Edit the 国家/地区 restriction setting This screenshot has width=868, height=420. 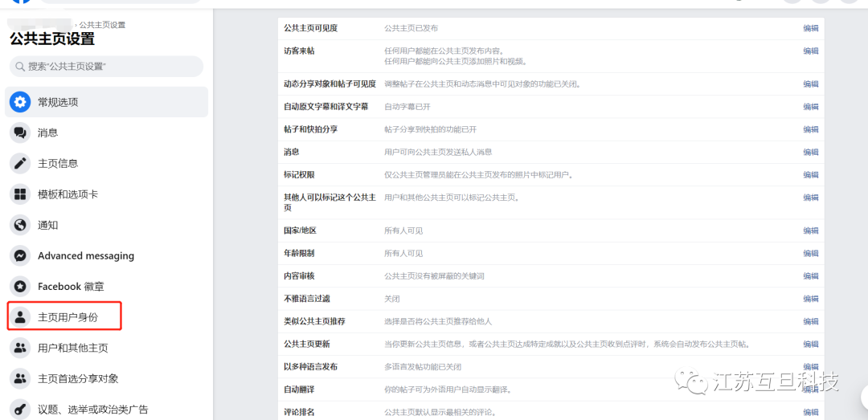(810, 230)
